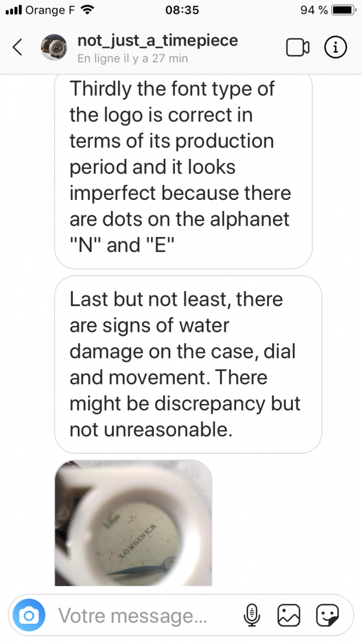Record voice message with microphone icon
The height and width of the screenshot is (644, 362).
pyautogui.click(x=251, y=616)
